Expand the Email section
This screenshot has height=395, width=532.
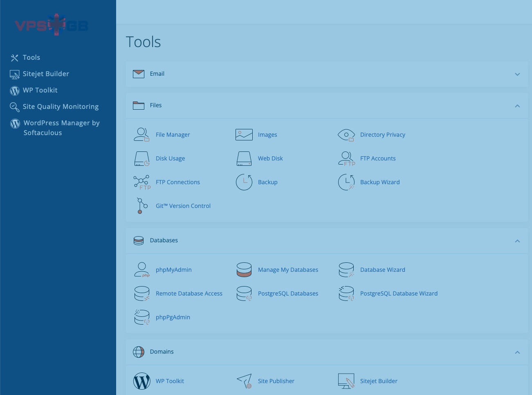tap(517, 74)
